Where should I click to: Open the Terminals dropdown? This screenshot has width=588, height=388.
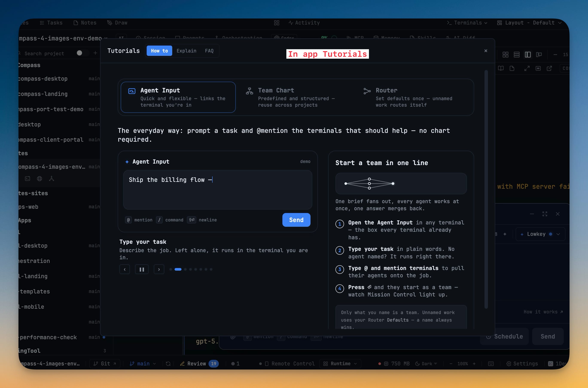point(467,23)
